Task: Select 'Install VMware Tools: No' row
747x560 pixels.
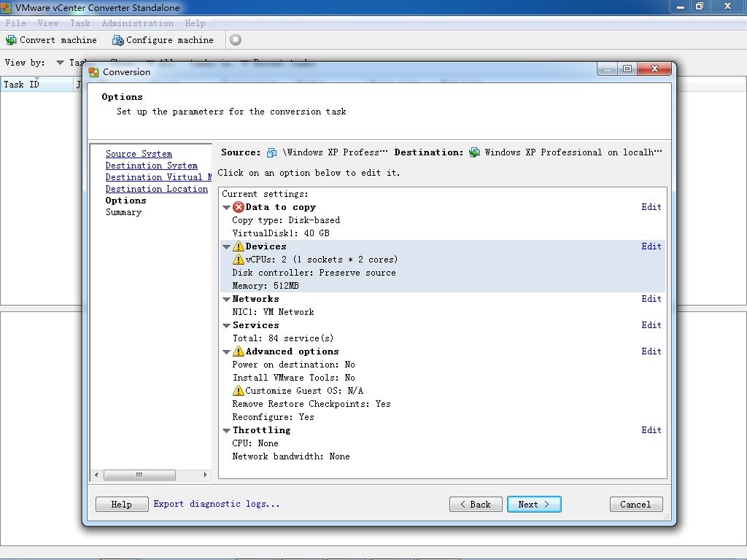Action: click(x=293, y=378)
